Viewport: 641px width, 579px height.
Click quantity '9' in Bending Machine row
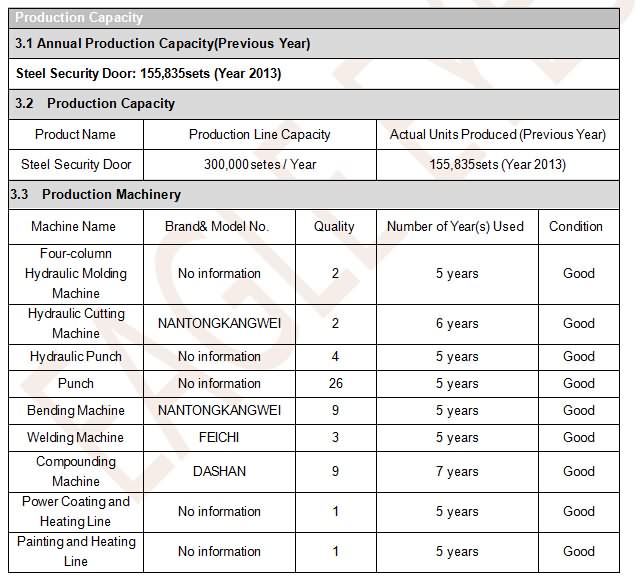(335, 411)
